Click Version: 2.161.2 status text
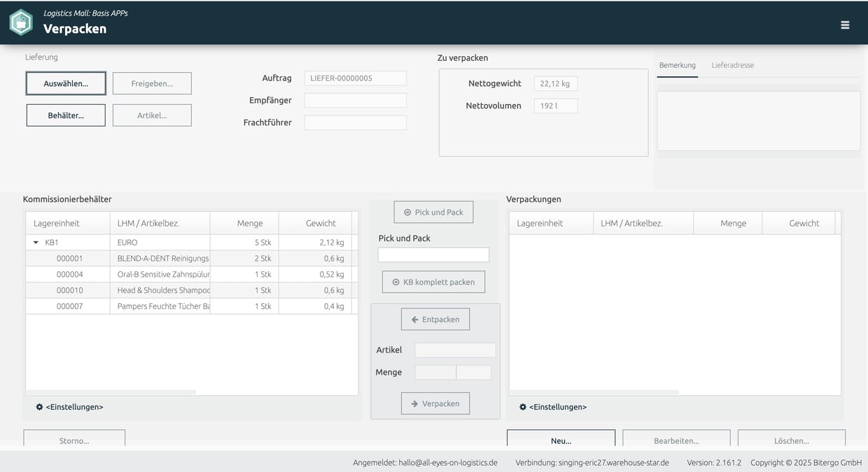This screenshot has height=472, width=868. 714,462
